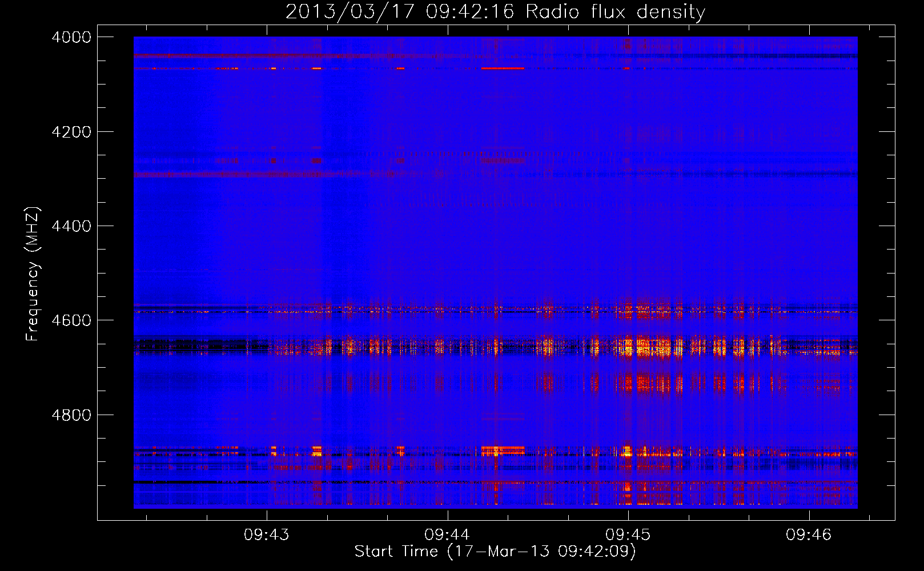Viewport: 924px width, 571px height.
Task: Click the "Frequency (MHZ)" y-axis label
Action: pos(33,274)
